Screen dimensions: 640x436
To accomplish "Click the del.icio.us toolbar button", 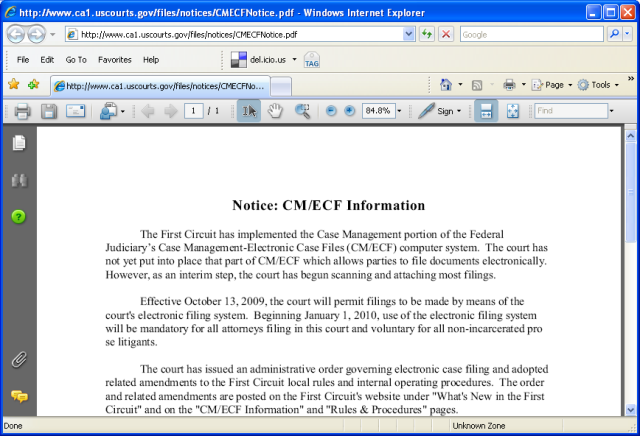I will pos(263,60).
